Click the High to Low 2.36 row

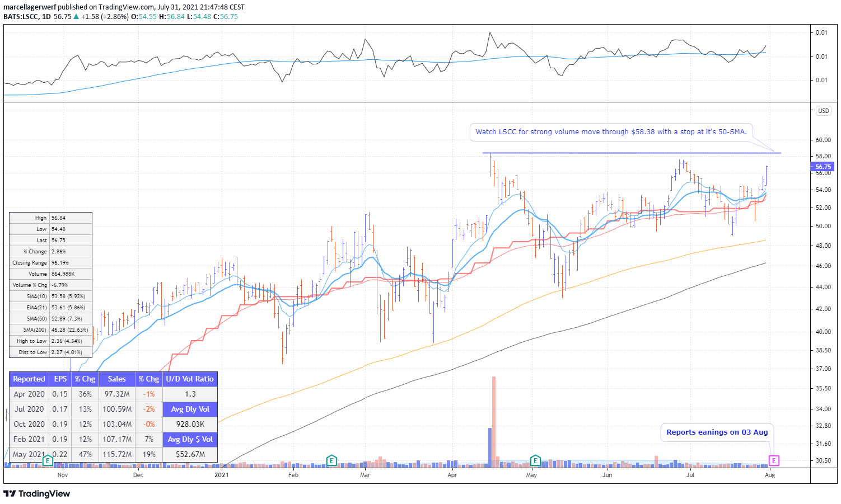coord(50,341)
